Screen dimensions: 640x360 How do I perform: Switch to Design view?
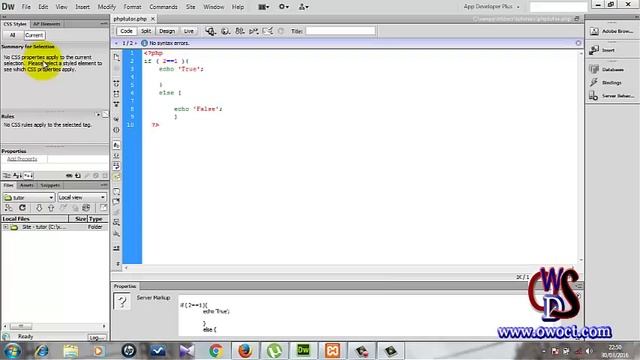click(167, 31)
